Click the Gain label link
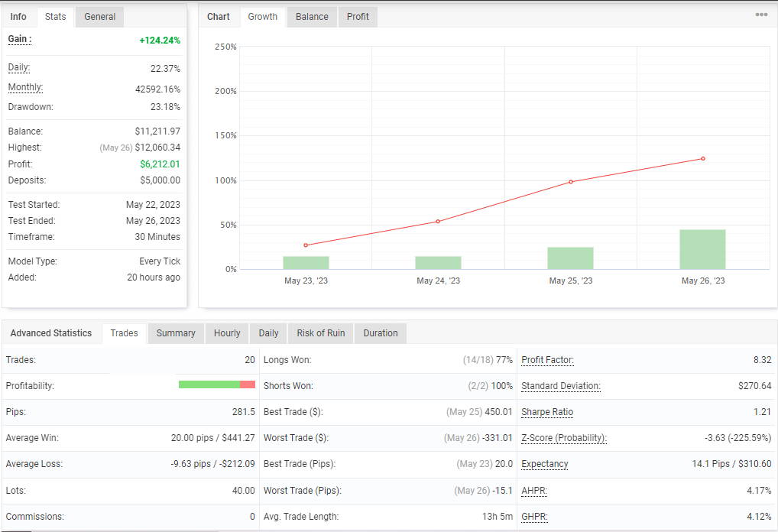Viewport: 778px width, 532px height. coord(20,39)
